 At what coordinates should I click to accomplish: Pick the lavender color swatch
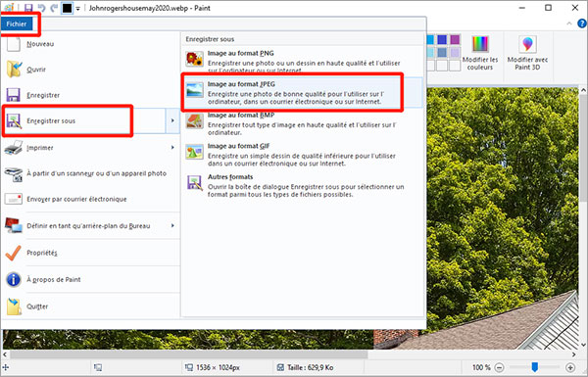click(455, 53)
